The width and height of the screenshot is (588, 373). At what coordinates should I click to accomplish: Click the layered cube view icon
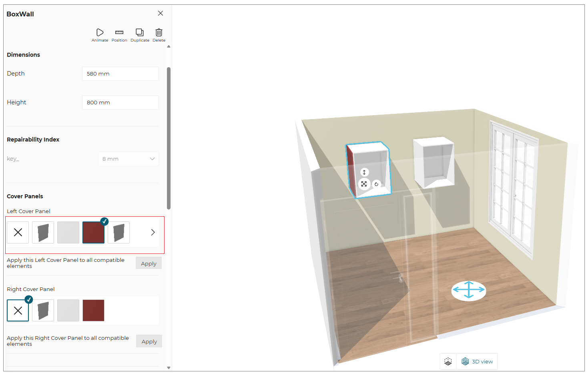[x=448, y=361]
